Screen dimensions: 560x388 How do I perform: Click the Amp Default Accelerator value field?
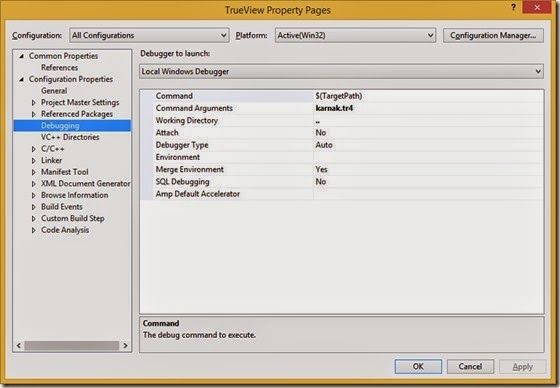[x=429, y=194]
